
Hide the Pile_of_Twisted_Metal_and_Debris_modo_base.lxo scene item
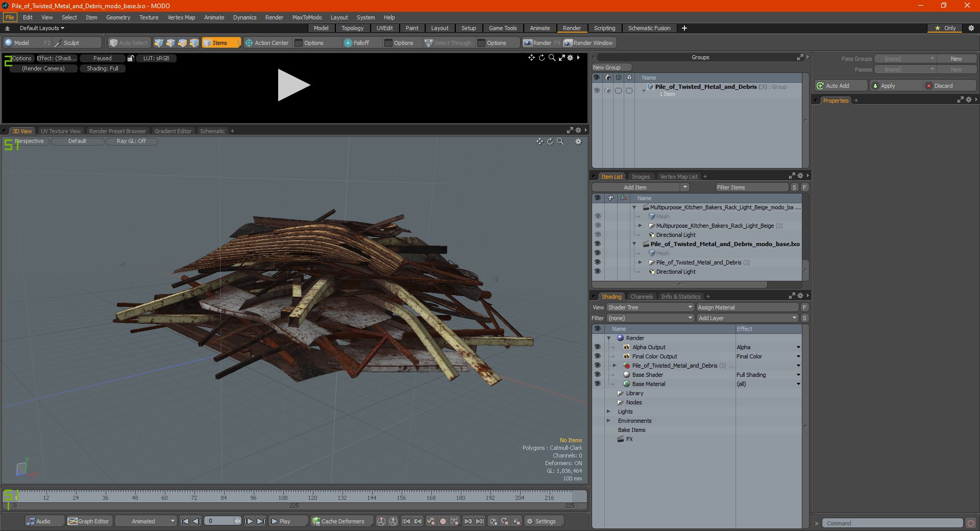597,244
